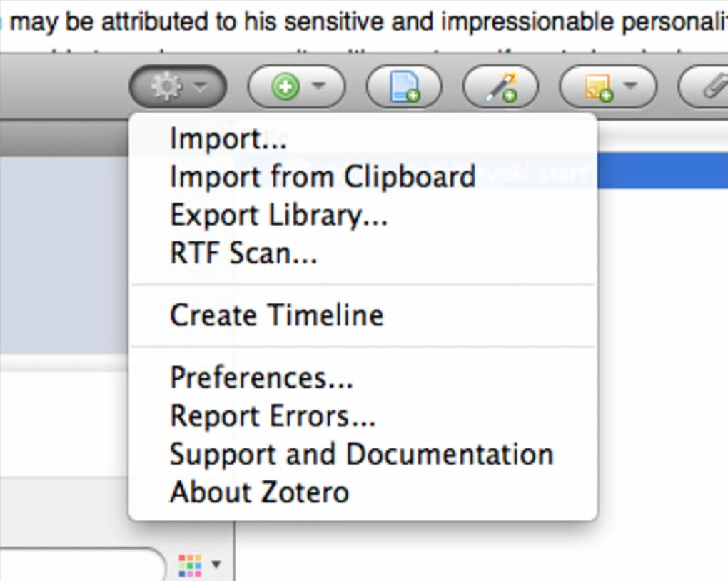This screenshot has width=728, height=581.
Task: Open the arrow beside New Note icon
Action: [x=630, y=87]
